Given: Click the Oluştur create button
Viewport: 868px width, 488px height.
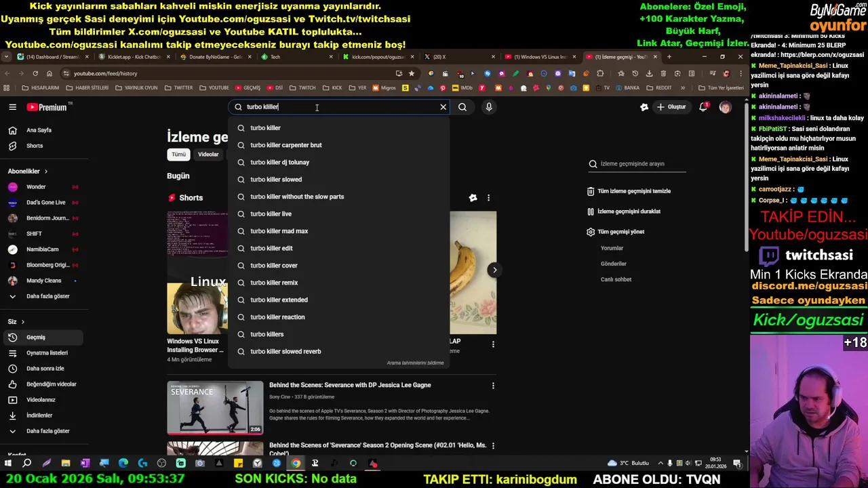Looking at the screenshot, I should pos(671,107).
